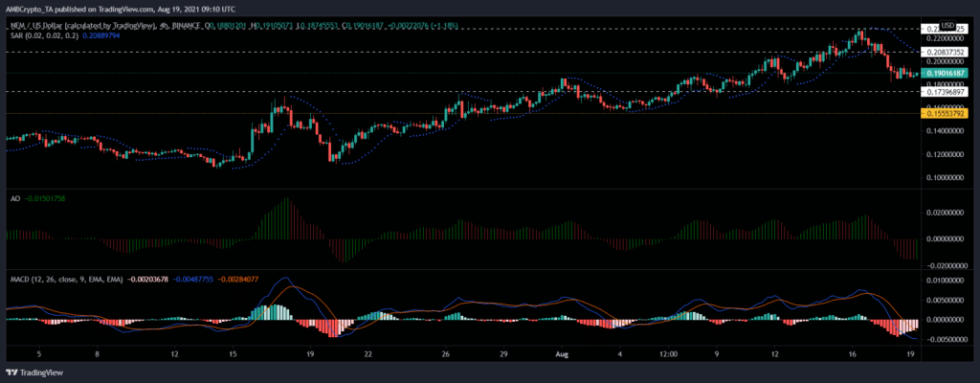Select the AO indicator label
This screenshot has width=980, height=383.
tap(11, 198)
